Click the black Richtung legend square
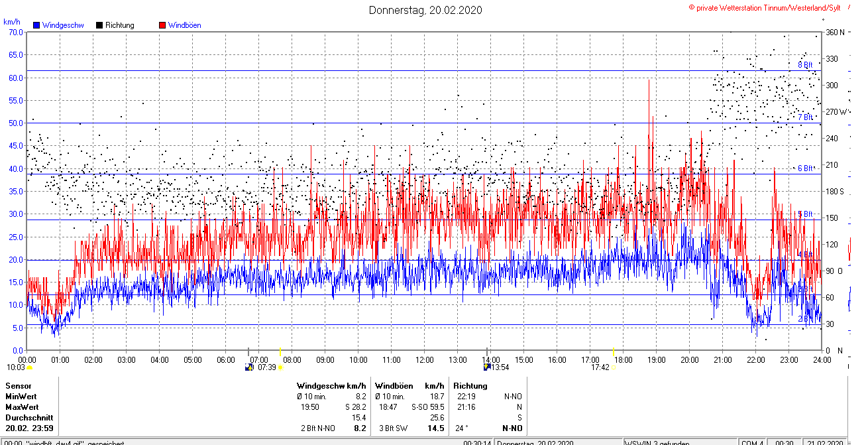Image resolution: width=868 pixels, height=445 pixels. [x=99, y=25]
